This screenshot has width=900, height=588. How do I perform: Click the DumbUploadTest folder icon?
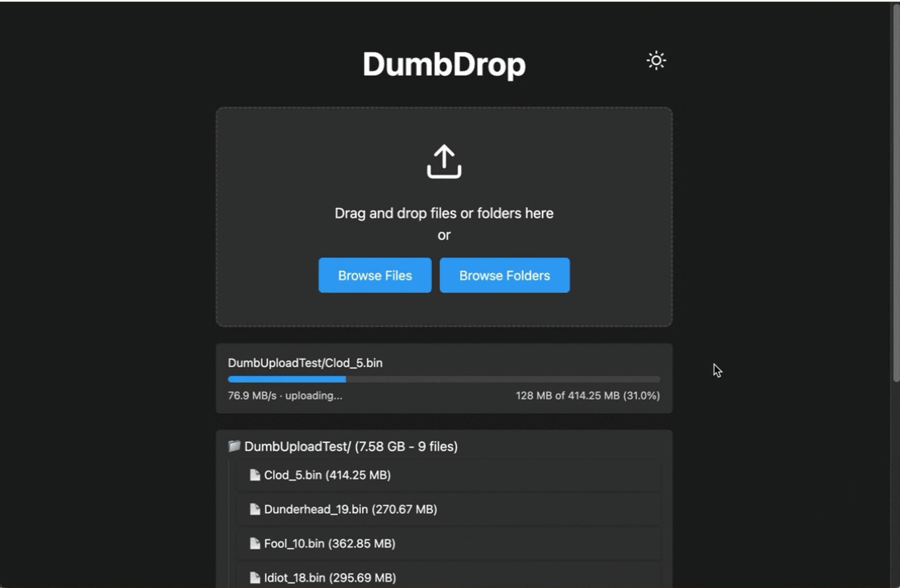pos(234,446)
